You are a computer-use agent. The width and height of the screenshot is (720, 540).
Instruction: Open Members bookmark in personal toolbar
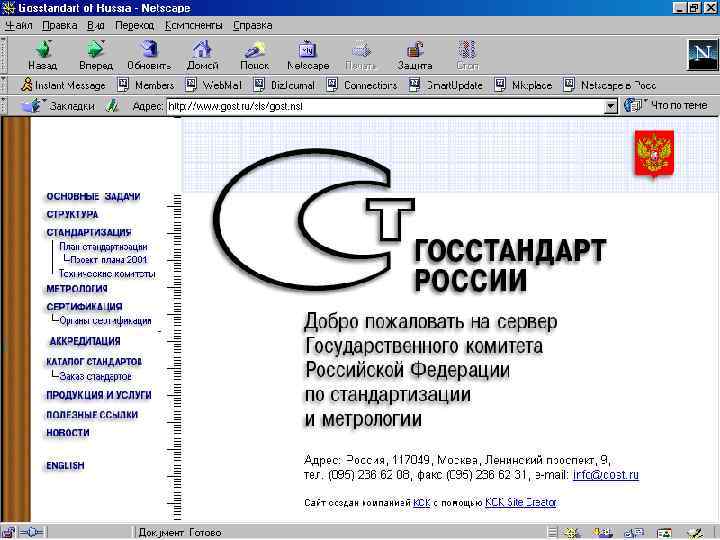coord(146,85)
